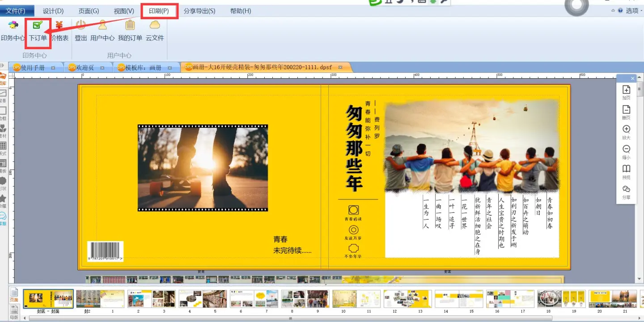The image size is (644, 322).
Task: Open the 印务中心 print center icon
Action: coord(13,31)
